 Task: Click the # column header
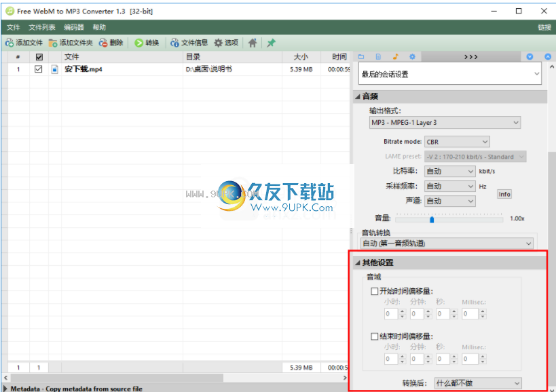click(x=18, y=57)
